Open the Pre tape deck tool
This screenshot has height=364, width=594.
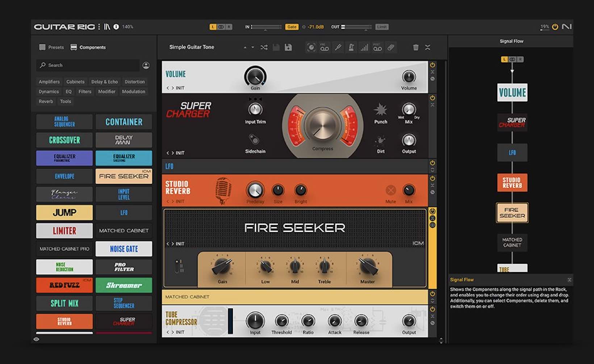point(325,47)
